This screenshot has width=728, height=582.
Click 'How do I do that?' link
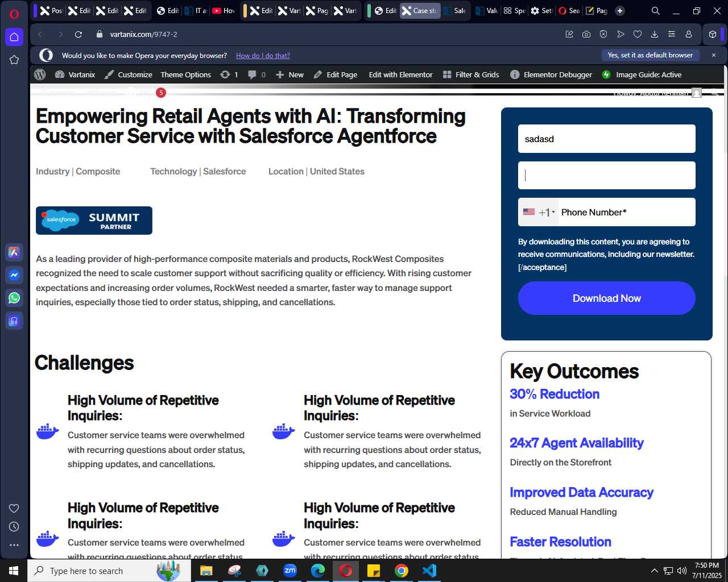click(x=263, y=56)
